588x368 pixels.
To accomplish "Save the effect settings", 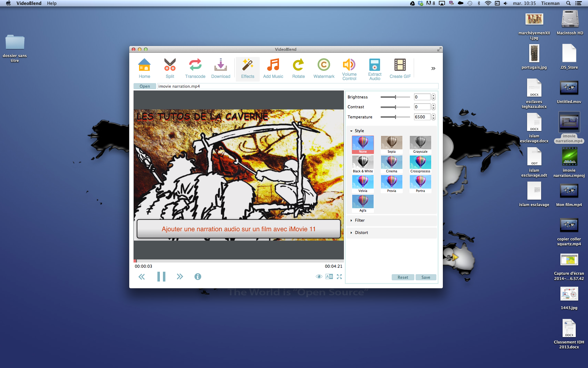I will pos(426,277).
